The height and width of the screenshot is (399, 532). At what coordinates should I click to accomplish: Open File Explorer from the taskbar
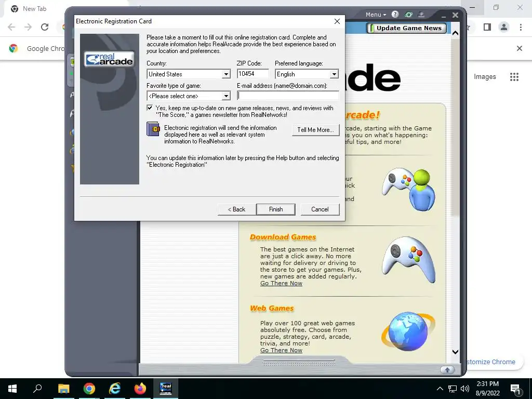pyautogui.click(x=63, y=389)
